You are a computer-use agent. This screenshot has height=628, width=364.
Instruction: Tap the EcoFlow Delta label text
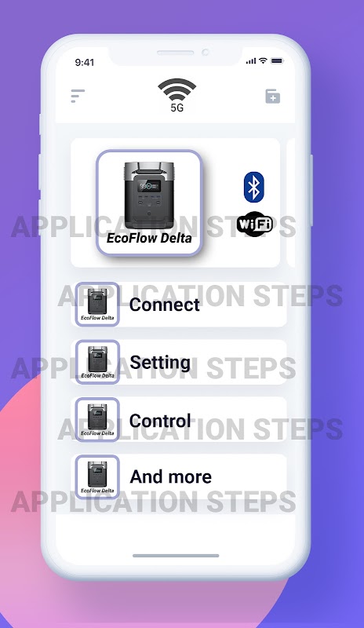tap(149, 239)
